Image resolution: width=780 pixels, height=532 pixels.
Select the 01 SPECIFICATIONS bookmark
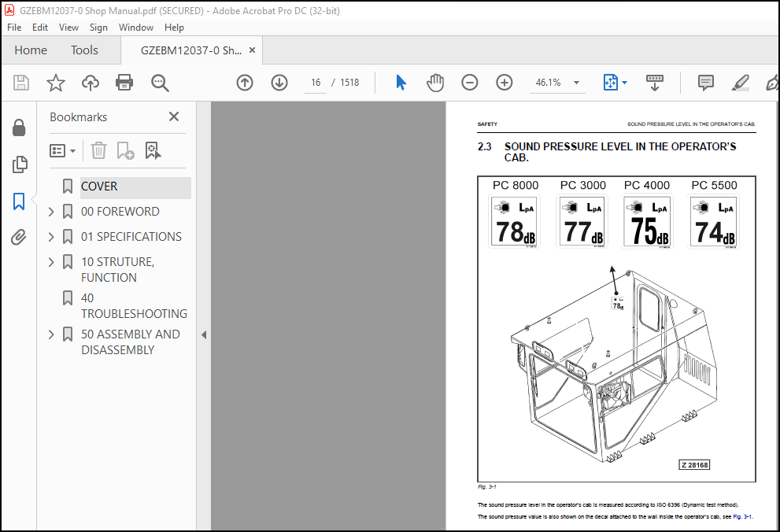click(131, 237)
